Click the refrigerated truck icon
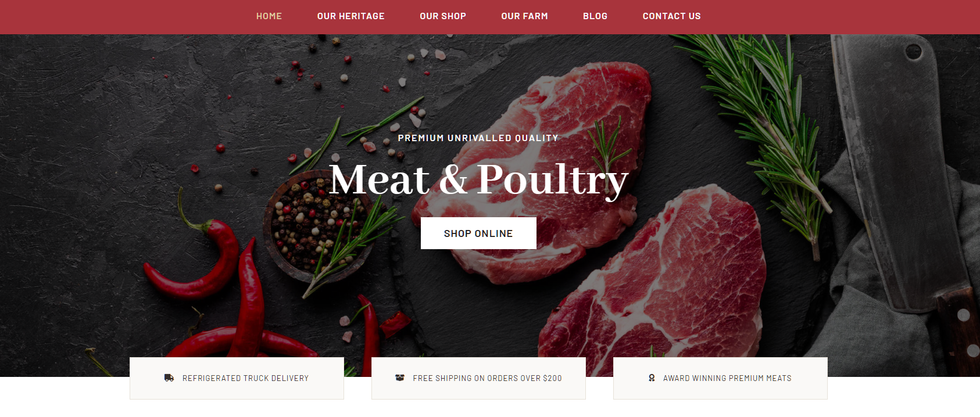 click(x=169, y=378)
